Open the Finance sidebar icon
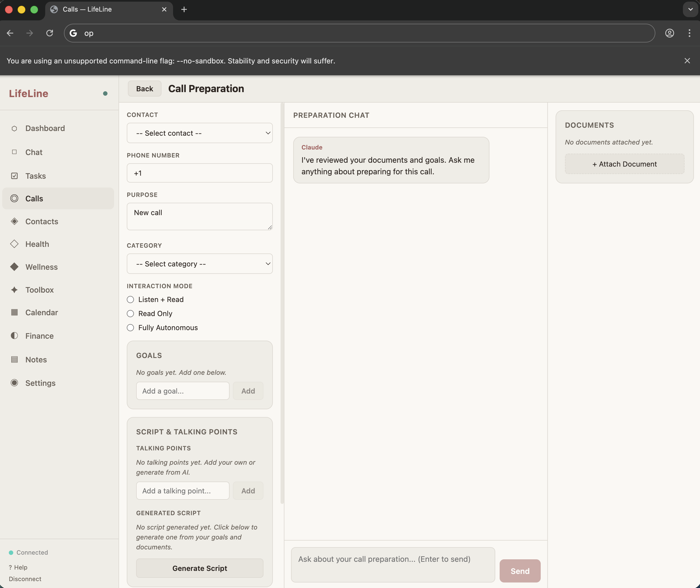Screen dimensions: 700x588 (15, 336)
